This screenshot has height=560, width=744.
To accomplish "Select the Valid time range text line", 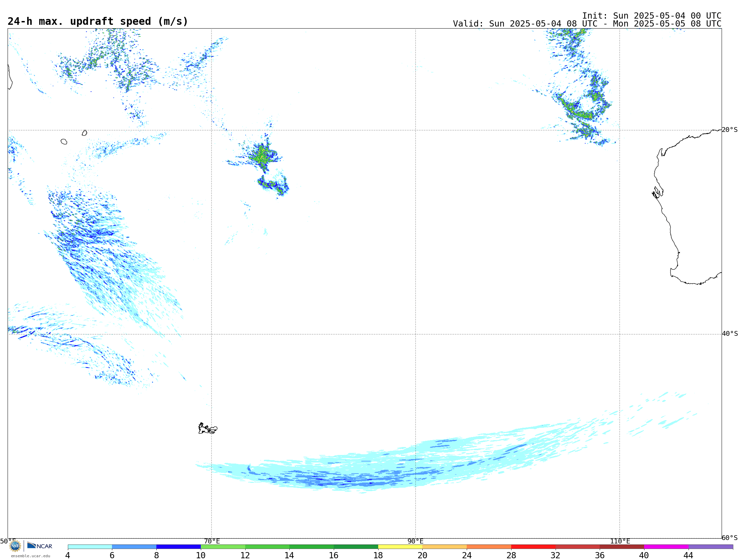I will [x=587, y=24].
